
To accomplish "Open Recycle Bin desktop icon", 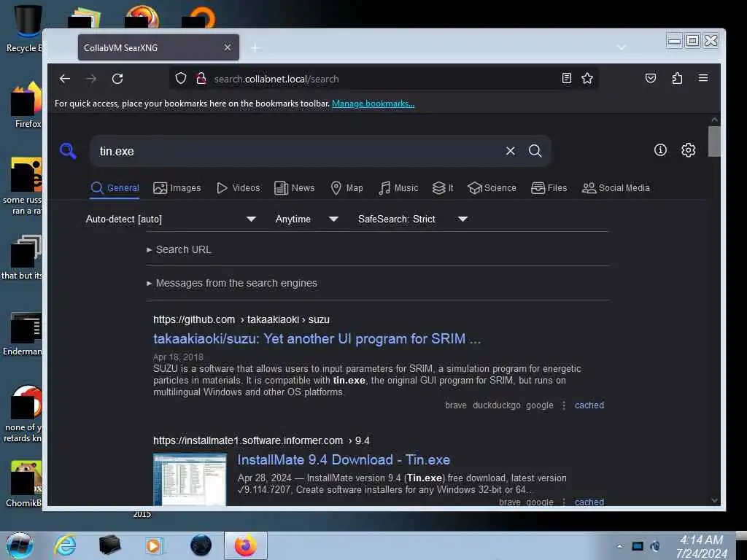I will coord(27,28).
